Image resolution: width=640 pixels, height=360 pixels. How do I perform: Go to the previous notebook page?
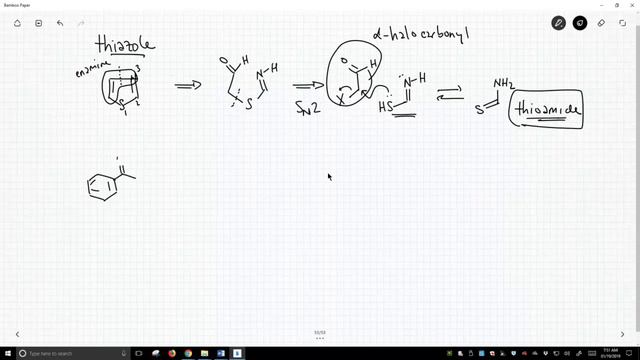17,334
